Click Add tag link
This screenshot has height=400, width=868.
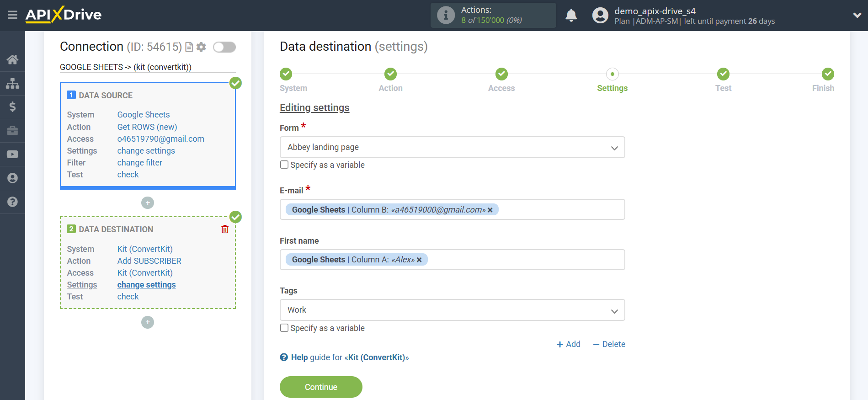click(568, 344)
